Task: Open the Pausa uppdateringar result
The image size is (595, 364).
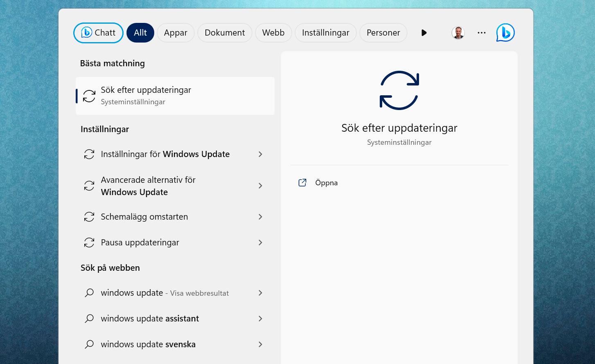Action: coord(175,243)
